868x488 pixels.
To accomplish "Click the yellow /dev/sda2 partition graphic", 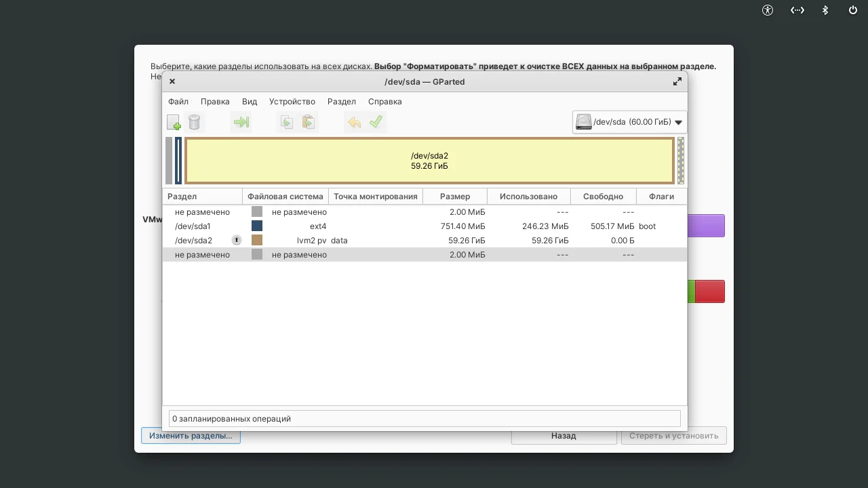I will 429,161.
